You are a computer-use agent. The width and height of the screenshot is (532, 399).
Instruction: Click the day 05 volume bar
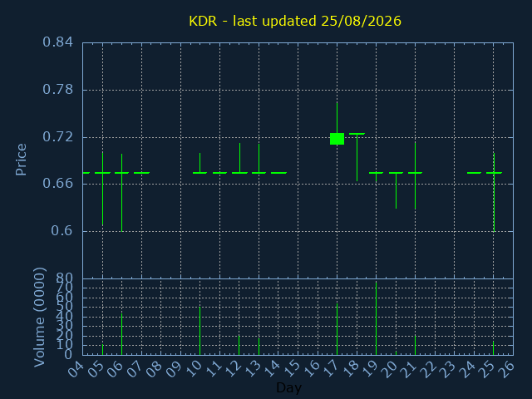click(x=102, y=349)
